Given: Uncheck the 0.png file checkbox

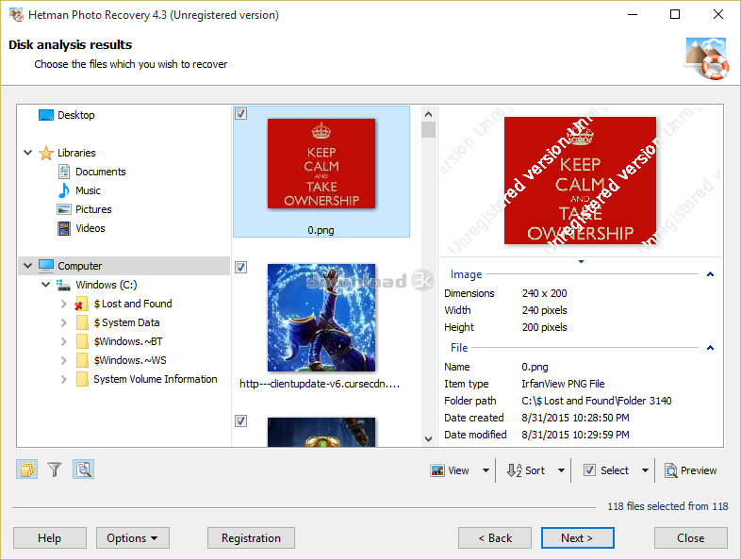Looking at the screenshot, I should click(x=241, y=114).
